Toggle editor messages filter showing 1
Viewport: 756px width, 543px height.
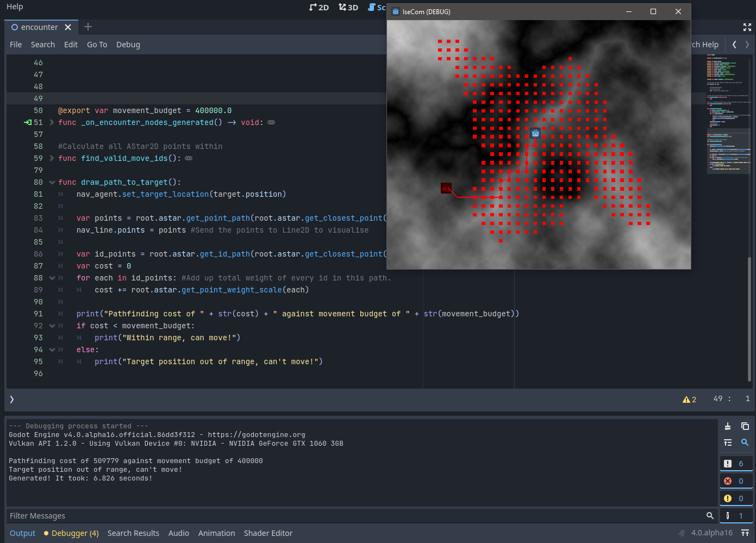tap(736, 516)
